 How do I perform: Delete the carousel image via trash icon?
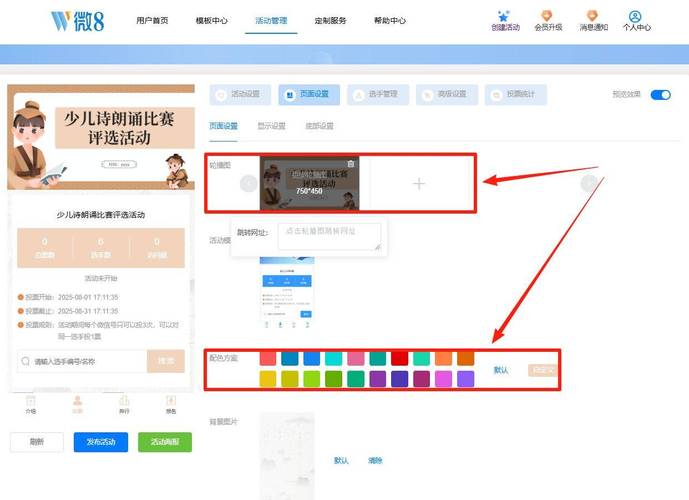pyautogui.click(x=350, y=164)
